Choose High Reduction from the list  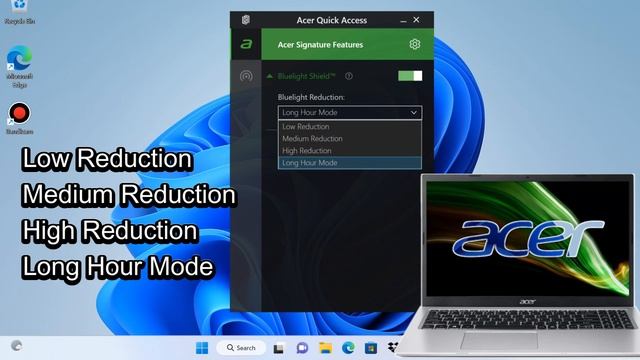[x=350, y=151]
